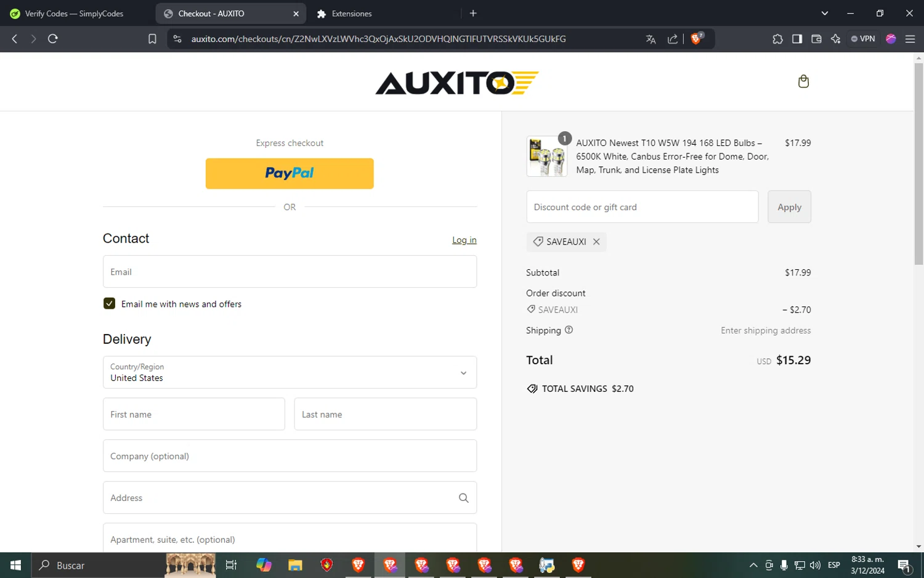Remove the SAVEAUXI discount code
This screenshot has height=578, width=924.
click(596, 242)
